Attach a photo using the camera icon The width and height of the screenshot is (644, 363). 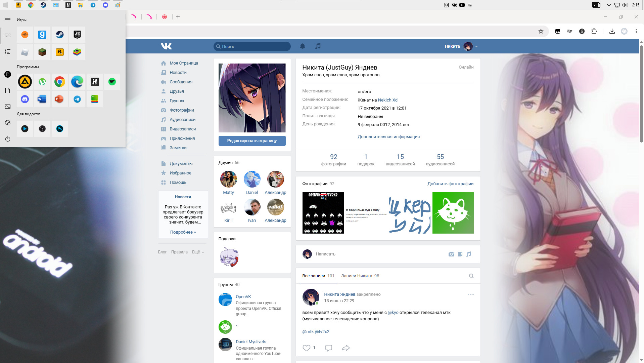tap(451, 254)
